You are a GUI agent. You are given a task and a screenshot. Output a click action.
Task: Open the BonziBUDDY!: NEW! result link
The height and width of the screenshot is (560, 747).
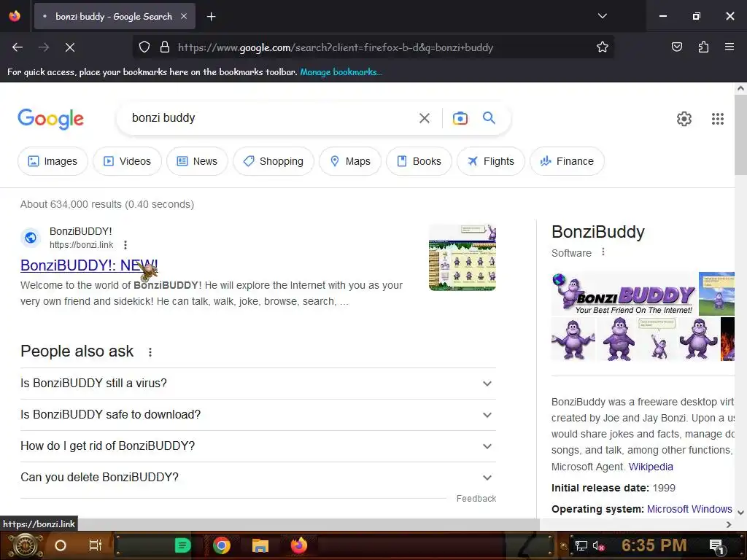[x=89, y=265]
